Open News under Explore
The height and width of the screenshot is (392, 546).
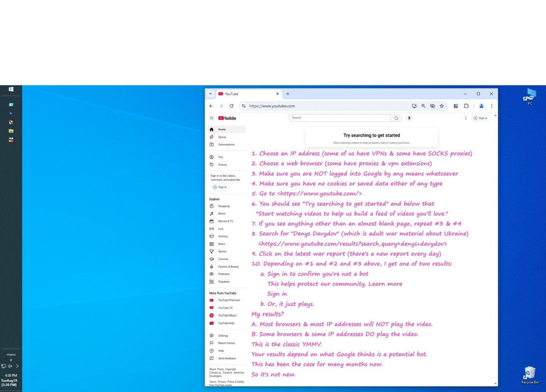pyautogui.click(x=226, y=244)
